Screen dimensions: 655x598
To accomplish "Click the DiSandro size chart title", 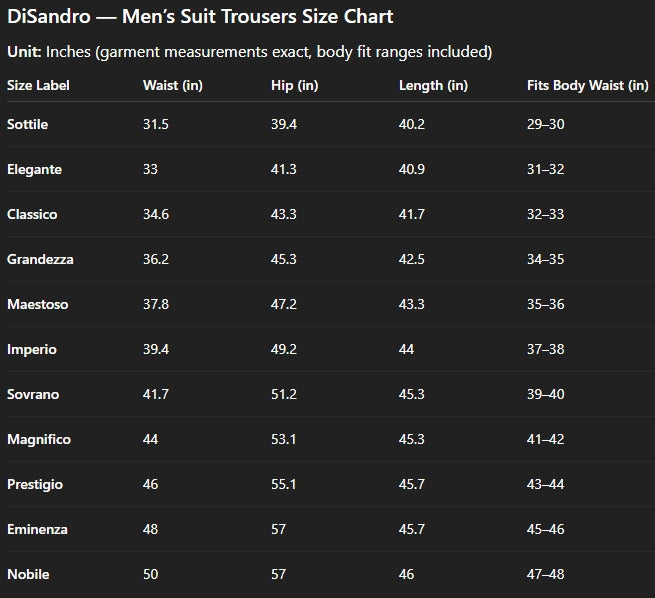I will coord(200,17).
